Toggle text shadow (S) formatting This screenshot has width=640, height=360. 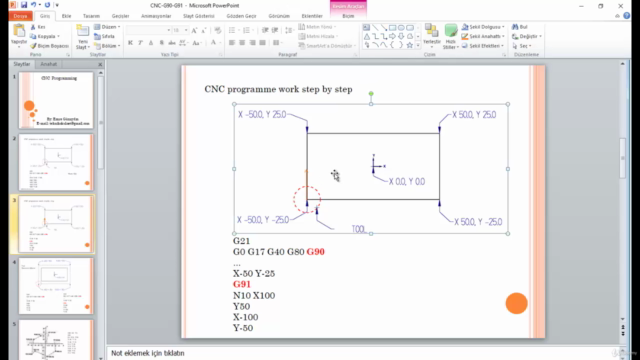[x=161, y=42]
